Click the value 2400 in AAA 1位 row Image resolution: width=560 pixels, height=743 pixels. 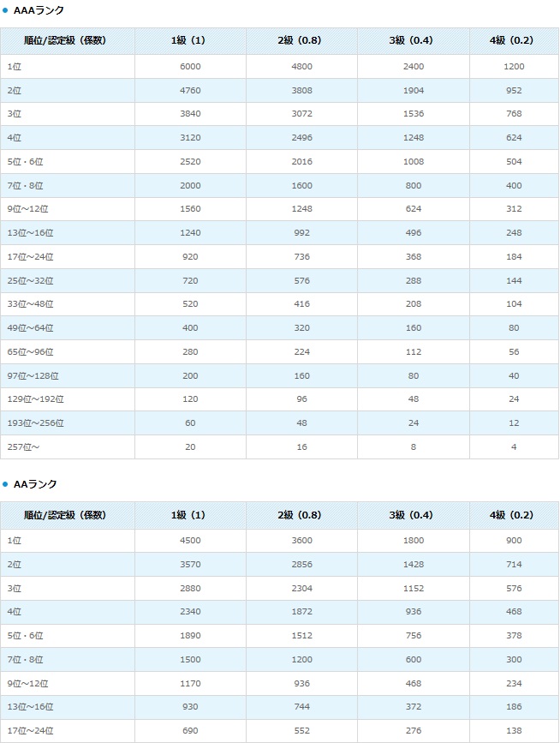click(414, 67)
